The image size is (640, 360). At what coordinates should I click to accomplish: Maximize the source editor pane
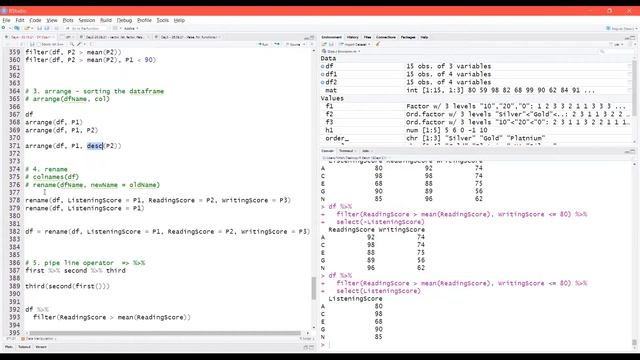(x=312, y=38)
